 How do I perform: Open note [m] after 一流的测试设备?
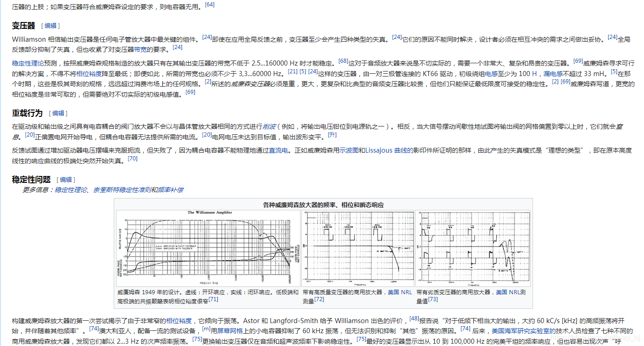point(206,328)
